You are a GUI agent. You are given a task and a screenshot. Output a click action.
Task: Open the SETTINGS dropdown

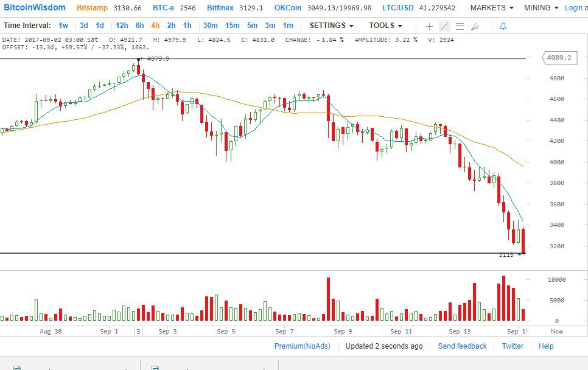pos(332,26)
